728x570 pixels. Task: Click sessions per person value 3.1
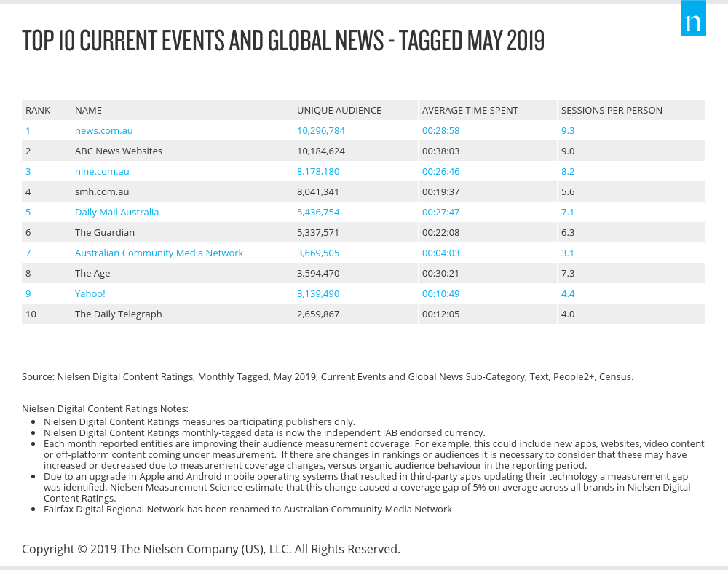(x=568, y=253)
